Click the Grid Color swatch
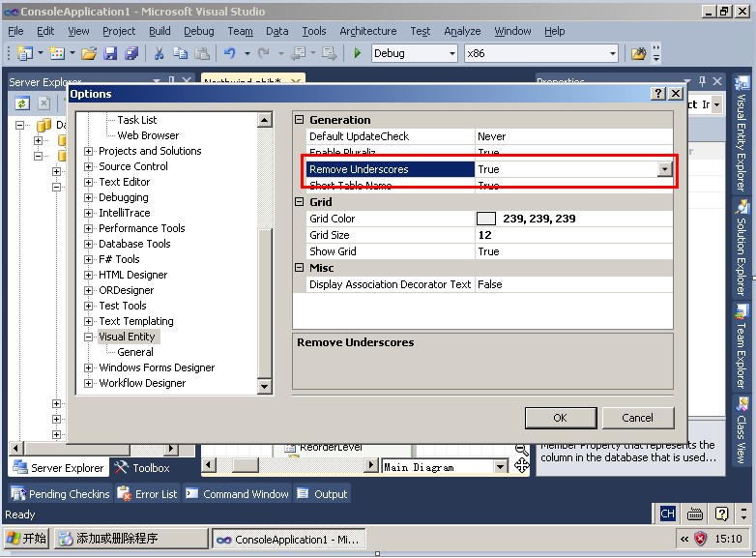Image resolution: width=756 pixels, height=558 pixels. (486, 219)
